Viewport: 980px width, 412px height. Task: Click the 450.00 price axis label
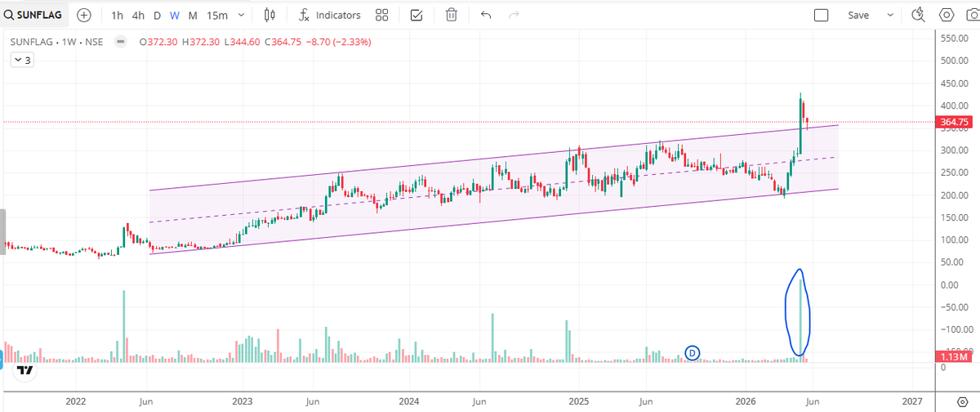[x=955, y=83]
